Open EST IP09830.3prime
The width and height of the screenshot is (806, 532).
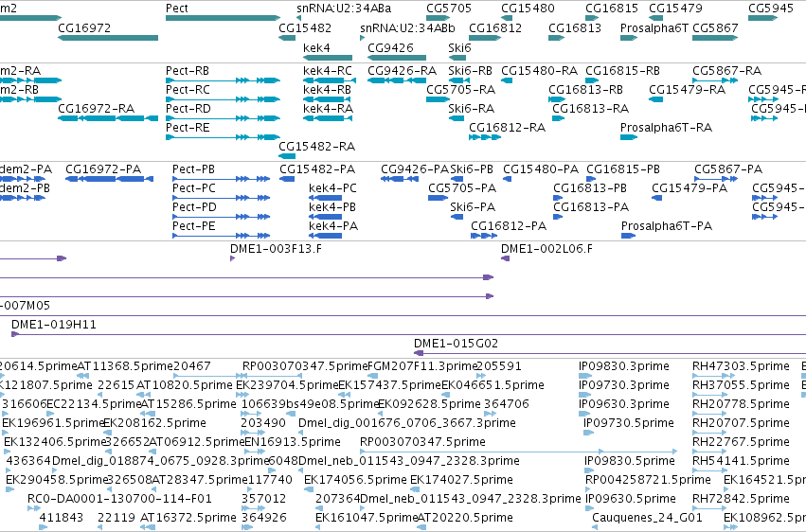point(585,376)
